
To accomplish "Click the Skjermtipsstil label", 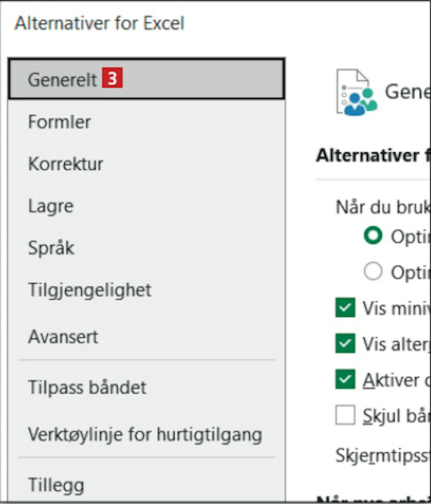I will tap(383, 456).
